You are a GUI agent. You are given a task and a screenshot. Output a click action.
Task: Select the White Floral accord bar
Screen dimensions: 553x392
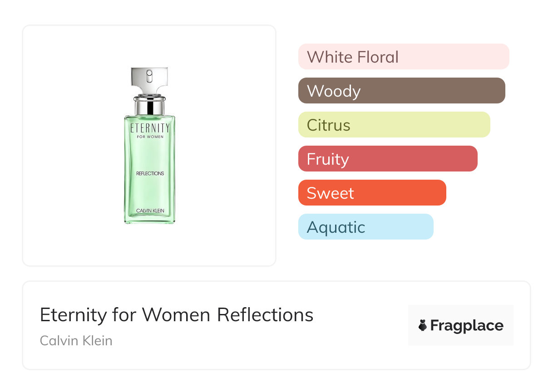click(403, 57)
